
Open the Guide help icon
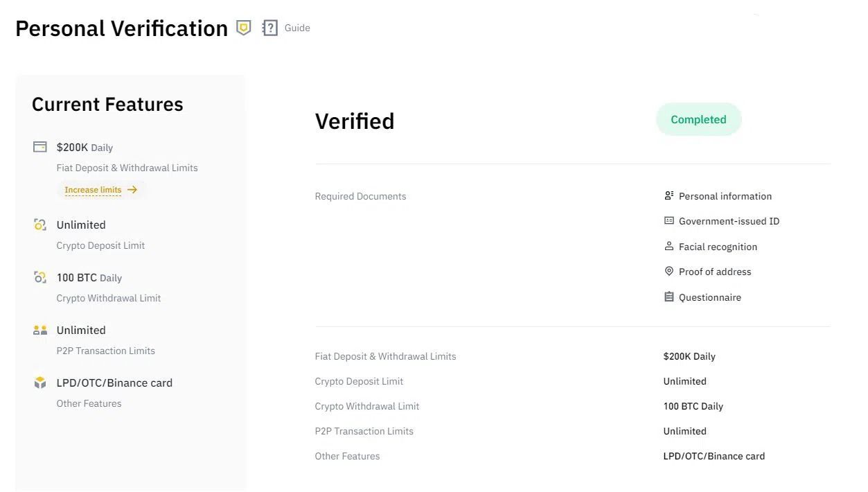coord(269,28)
